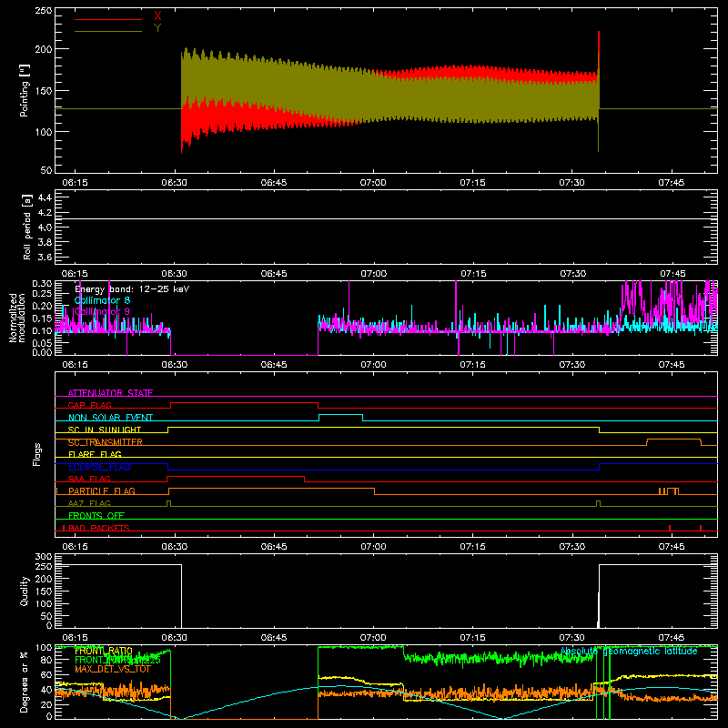Click the raised NON_SOLAR_EVENT cyan step
This screenshot has height=728, width=728.
(340, 415)
